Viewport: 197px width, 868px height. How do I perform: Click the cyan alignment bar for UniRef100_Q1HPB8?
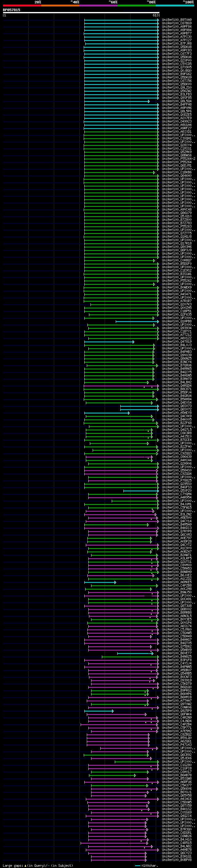137,321
